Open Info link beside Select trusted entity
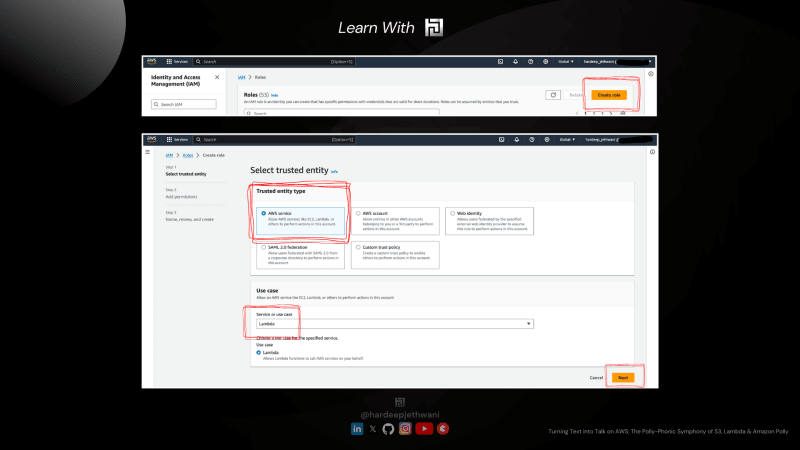800x450 pixels. tap(334, 171)
